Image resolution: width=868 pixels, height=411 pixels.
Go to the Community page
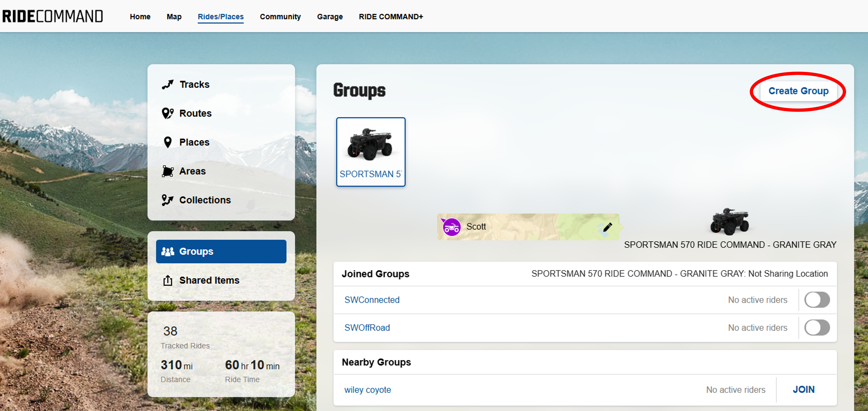click(280, 17)
